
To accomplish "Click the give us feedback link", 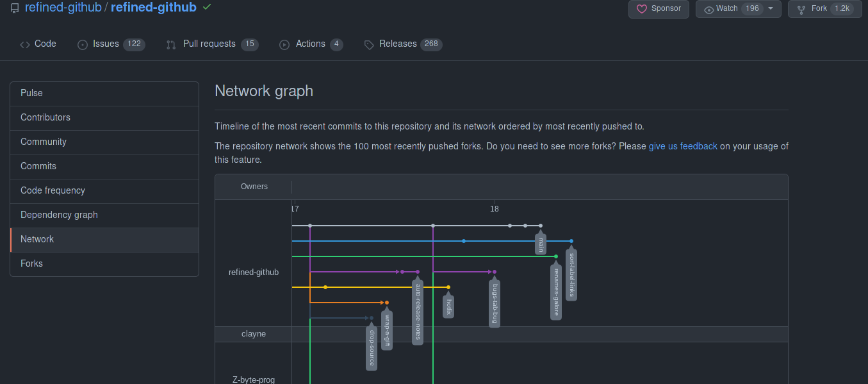I will pos(683,146).
